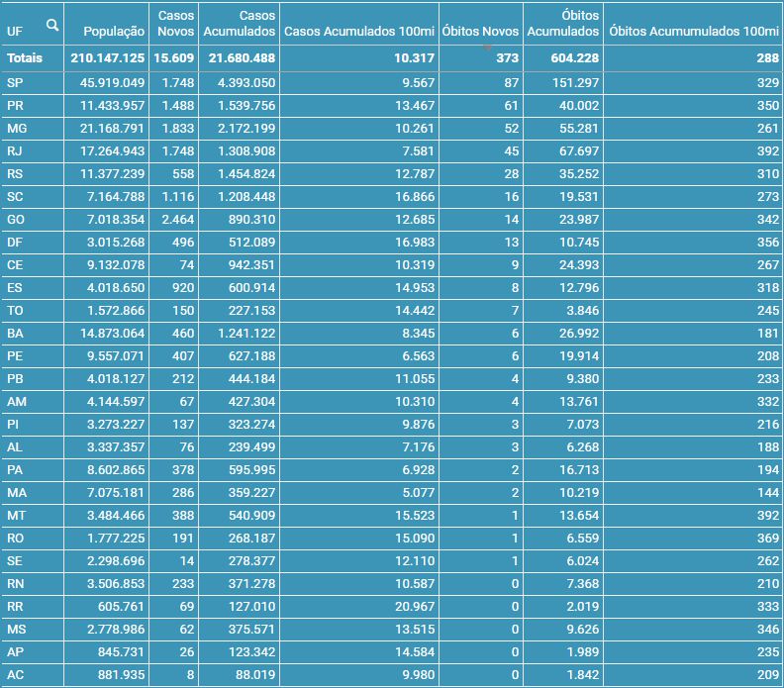Choose RJ in the UF column
The height and width of the screenshot is (688, 784).
[15, 150]
